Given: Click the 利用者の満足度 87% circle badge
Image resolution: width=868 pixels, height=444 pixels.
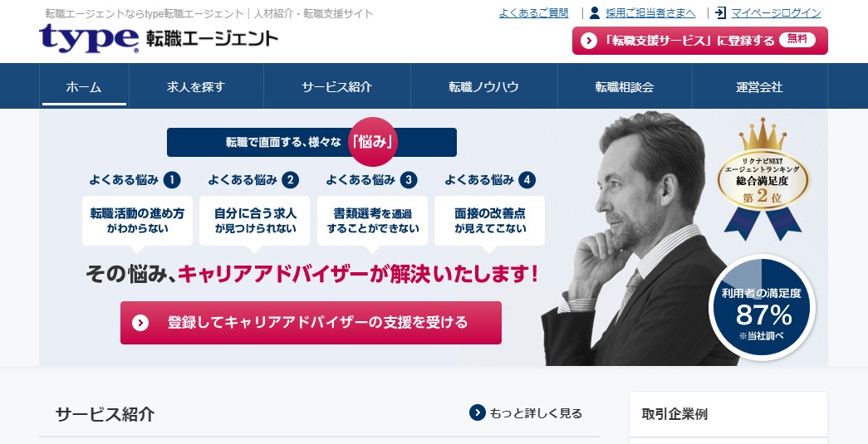Looking at the screenshot, I should click(762, 307).
